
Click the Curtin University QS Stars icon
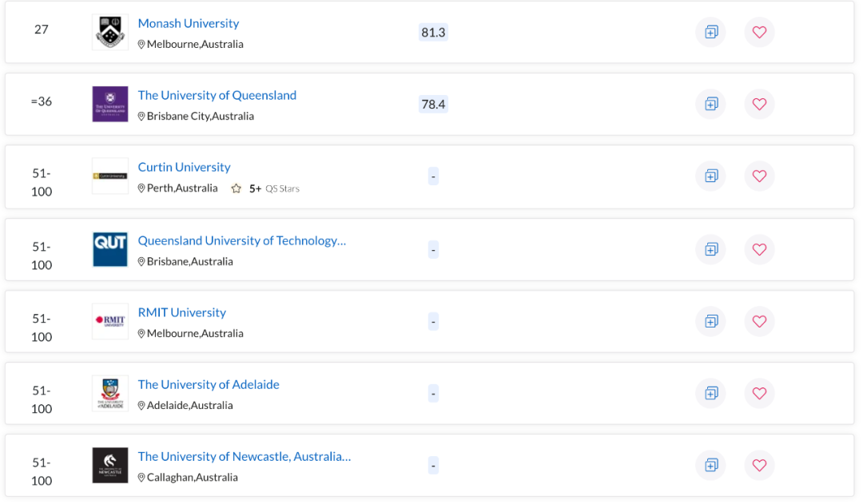coord(237,189)
